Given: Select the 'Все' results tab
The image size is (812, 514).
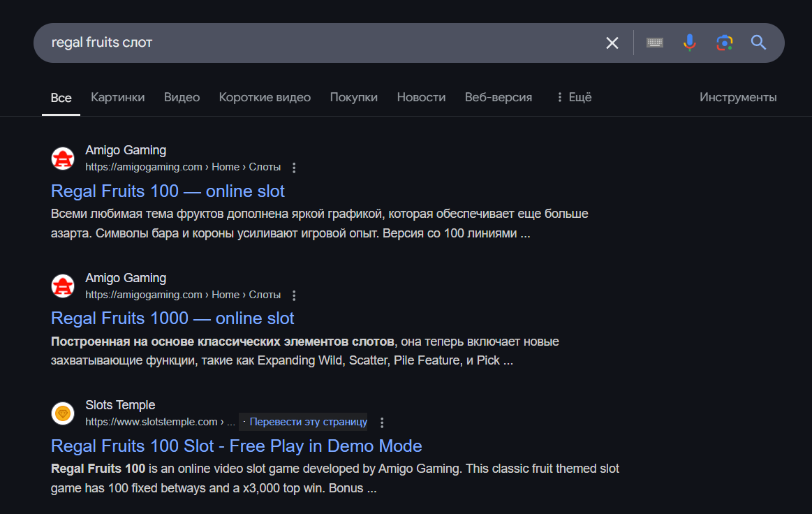Looking at the screenshot, I should click(61, 97).
